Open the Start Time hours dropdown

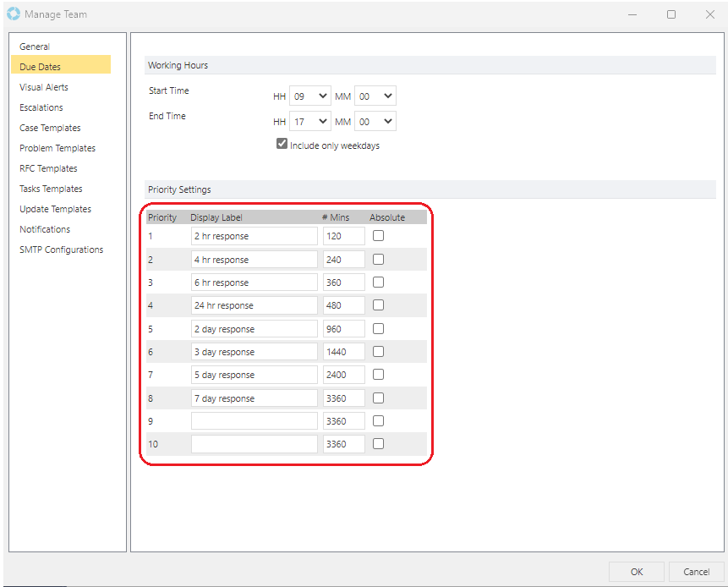click(x=309, y=96)
